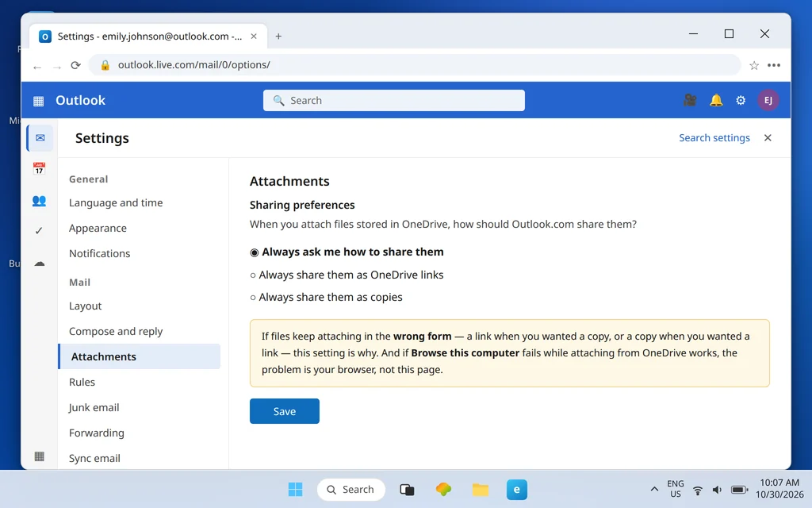Close the Settings browser tab

pyautogui.click(x=254, y=37)
